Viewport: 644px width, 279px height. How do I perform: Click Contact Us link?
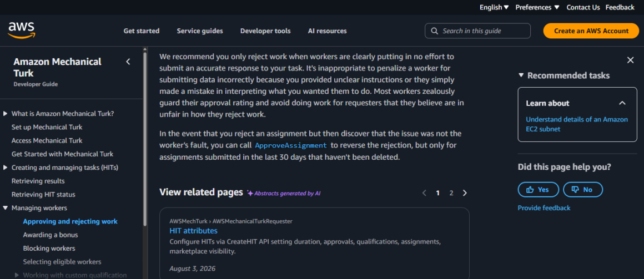(583, 7)
